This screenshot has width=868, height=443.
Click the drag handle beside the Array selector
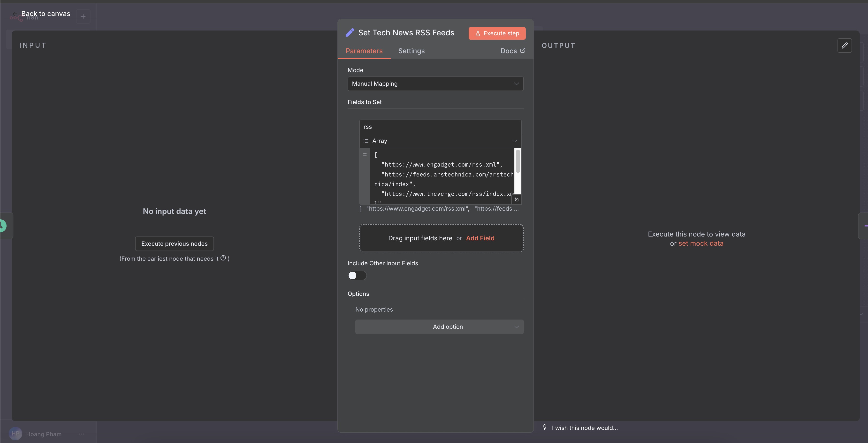click(366, 140)
